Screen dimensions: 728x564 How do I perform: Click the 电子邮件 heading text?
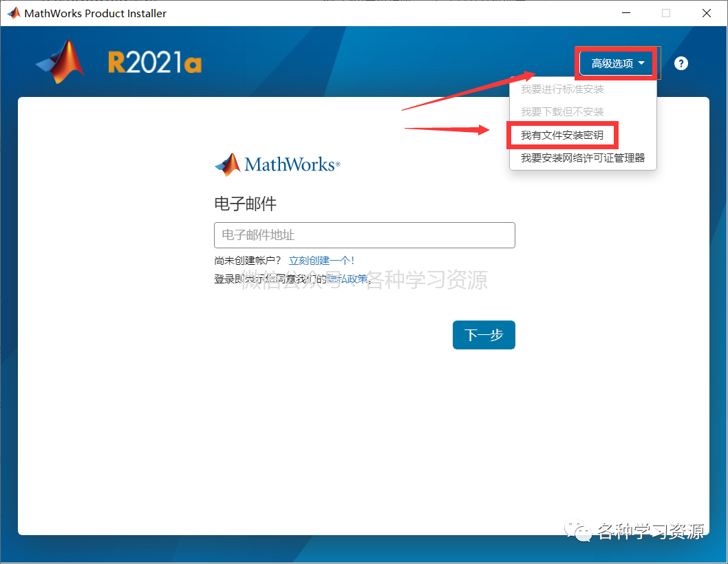[245, 204]
